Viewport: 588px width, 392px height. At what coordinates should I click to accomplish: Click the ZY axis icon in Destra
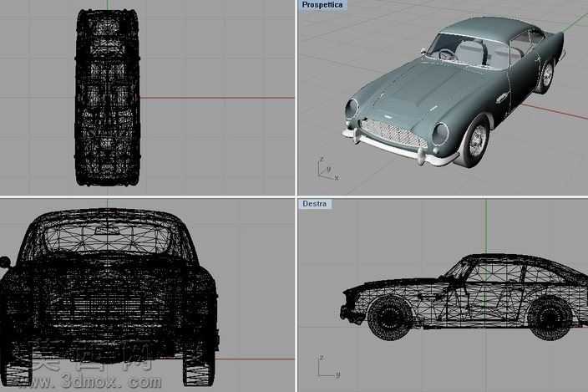click(x=329, y=366)
